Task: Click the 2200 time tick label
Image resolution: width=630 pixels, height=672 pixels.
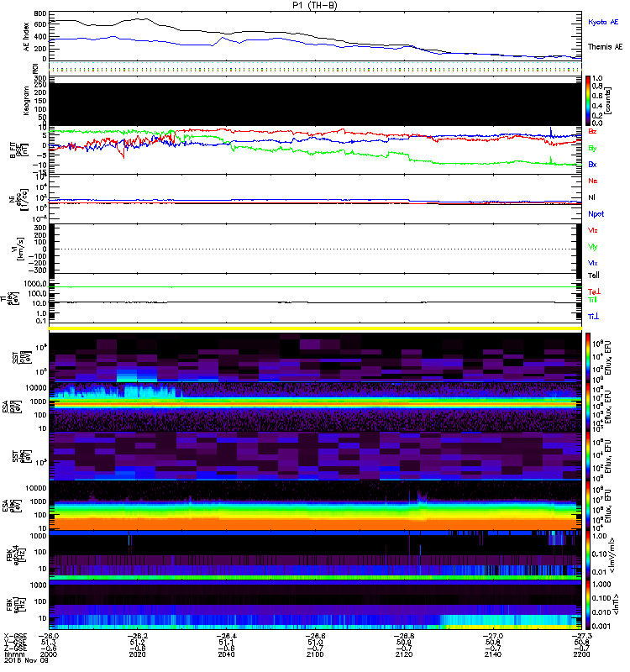Action: coord(581,654)
